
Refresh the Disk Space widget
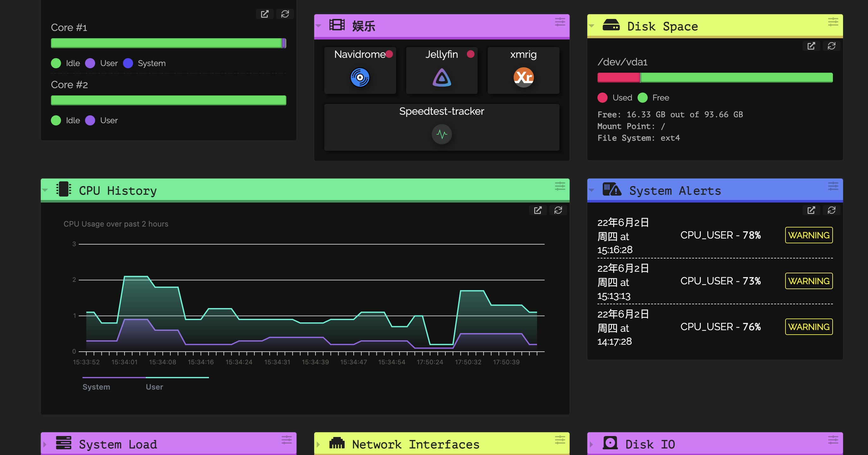click(831, 46)
